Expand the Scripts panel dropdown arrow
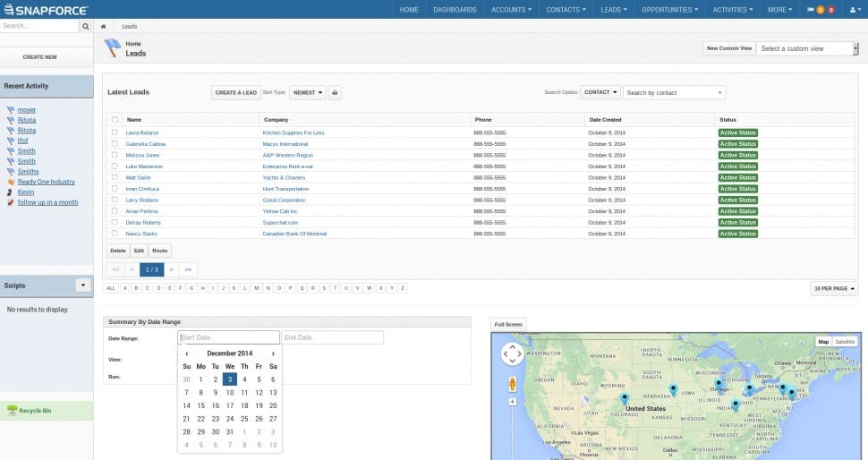This screenshot has height=460, width=868. [83, 285]
